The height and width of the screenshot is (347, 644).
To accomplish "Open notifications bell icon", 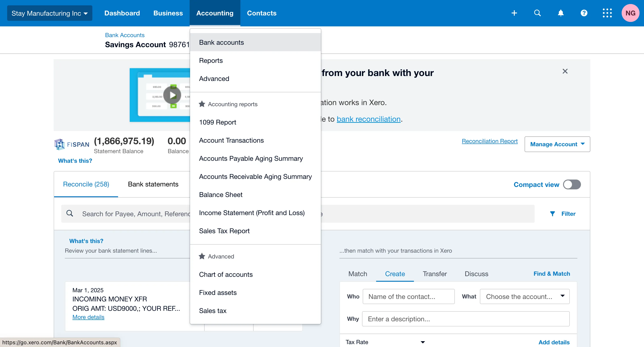I will (561, 13).
